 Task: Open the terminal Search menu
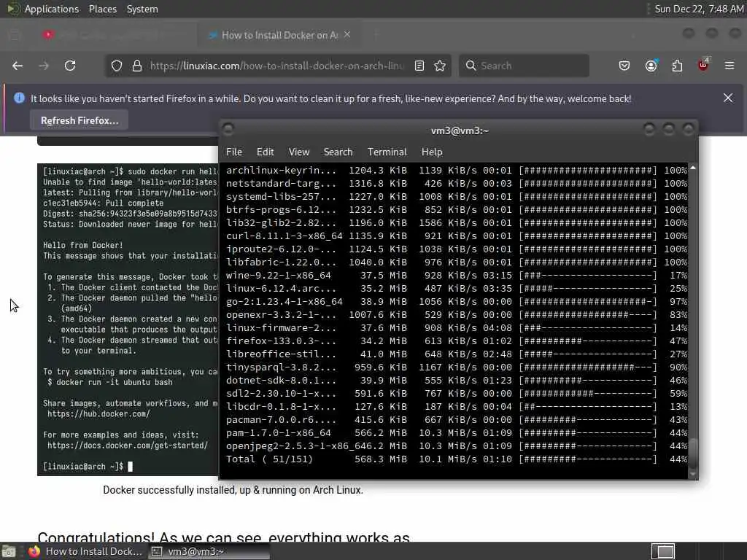(338, 152)
